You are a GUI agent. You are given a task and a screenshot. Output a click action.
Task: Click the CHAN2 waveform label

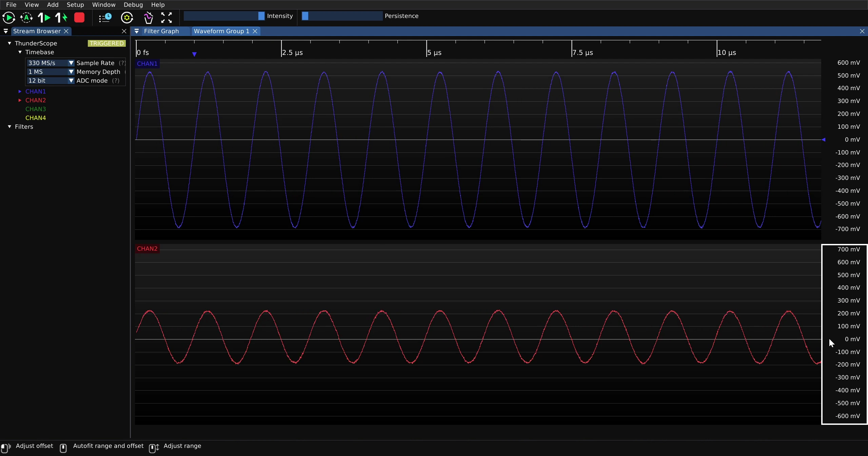point(147,249)
